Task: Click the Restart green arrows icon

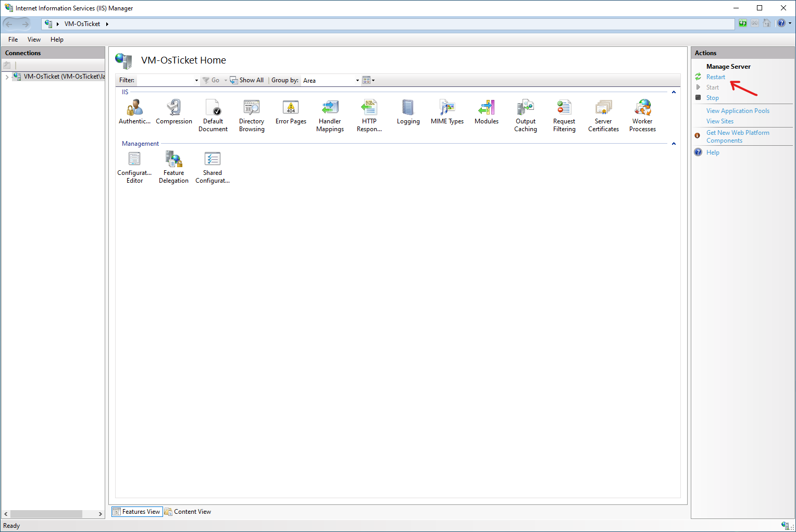Action: [698, 77]
